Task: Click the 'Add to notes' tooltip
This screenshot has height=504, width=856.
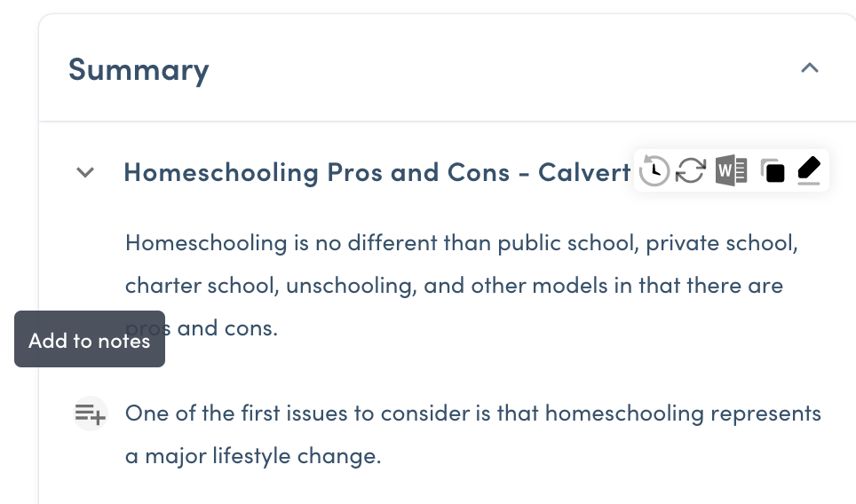Action: point(90,340)
